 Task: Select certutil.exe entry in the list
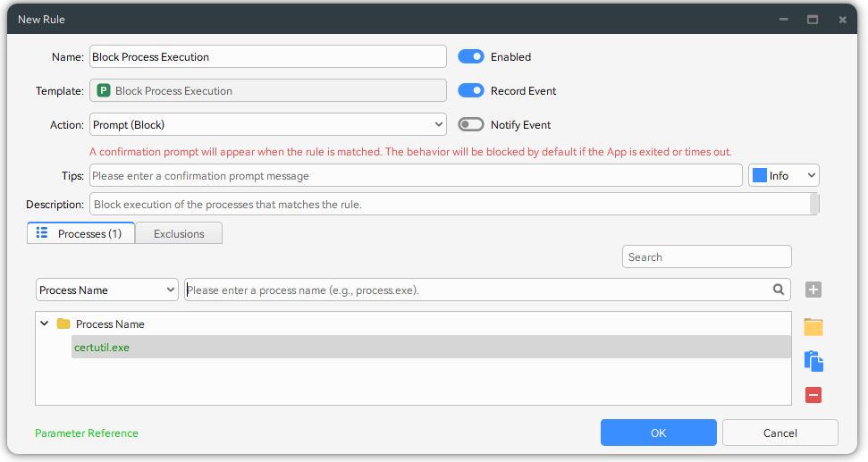point(102,348)
